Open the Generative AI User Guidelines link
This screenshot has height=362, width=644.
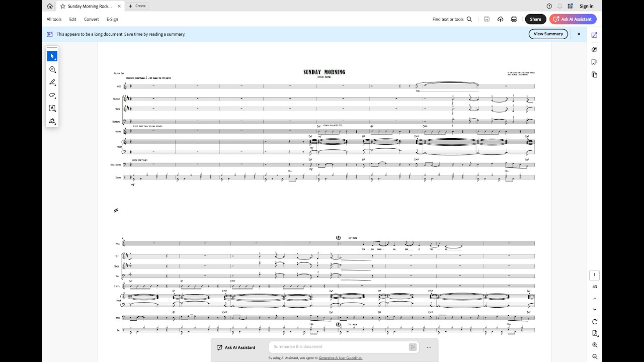pyautogui.click(x=340, y=358)
